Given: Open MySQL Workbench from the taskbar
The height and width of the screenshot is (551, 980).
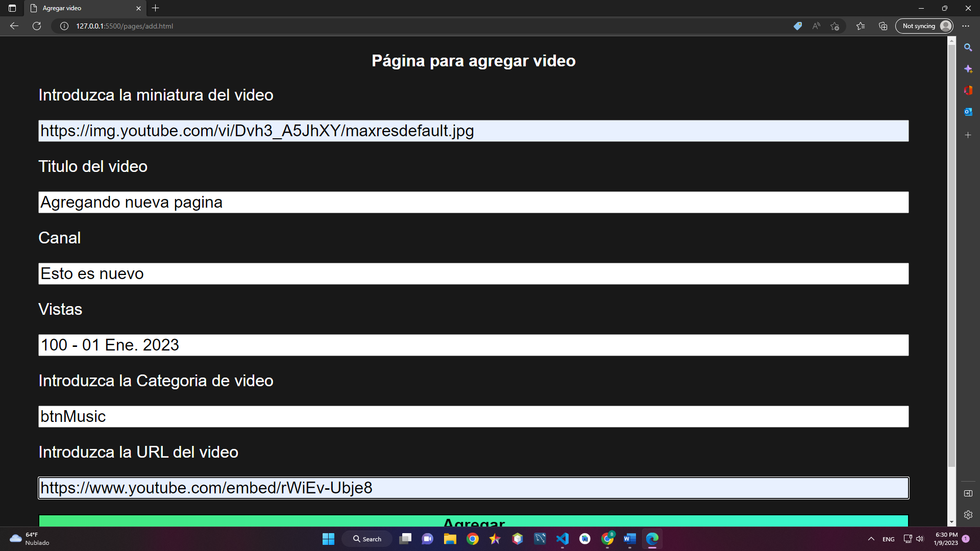Looking at the screenshot, I should [540, 539].
